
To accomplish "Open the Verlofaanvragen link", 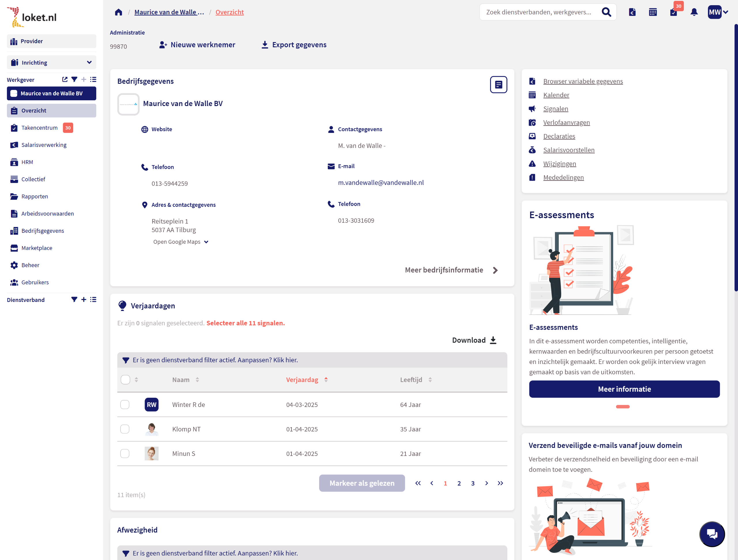I will tap(566, 122).
